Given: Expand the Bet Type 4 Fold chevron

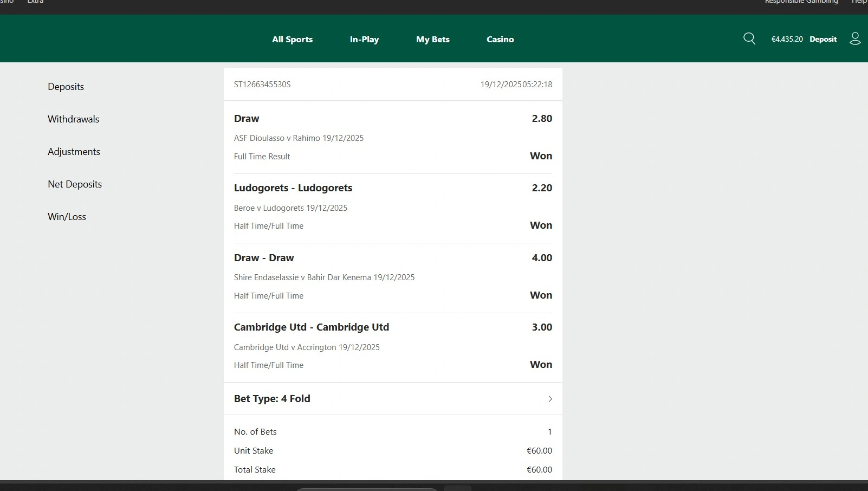Looking at the screenshot, I should pos(550,399).
